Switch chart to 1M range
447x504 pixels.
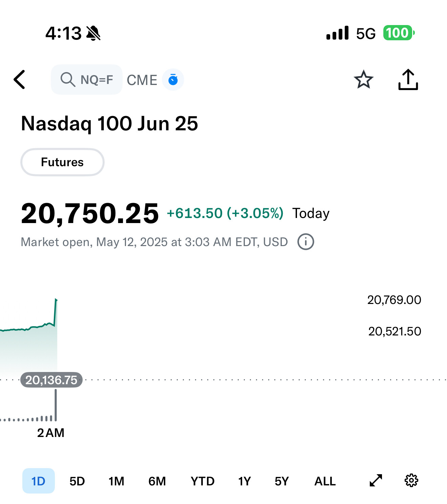tap(116, 481)
